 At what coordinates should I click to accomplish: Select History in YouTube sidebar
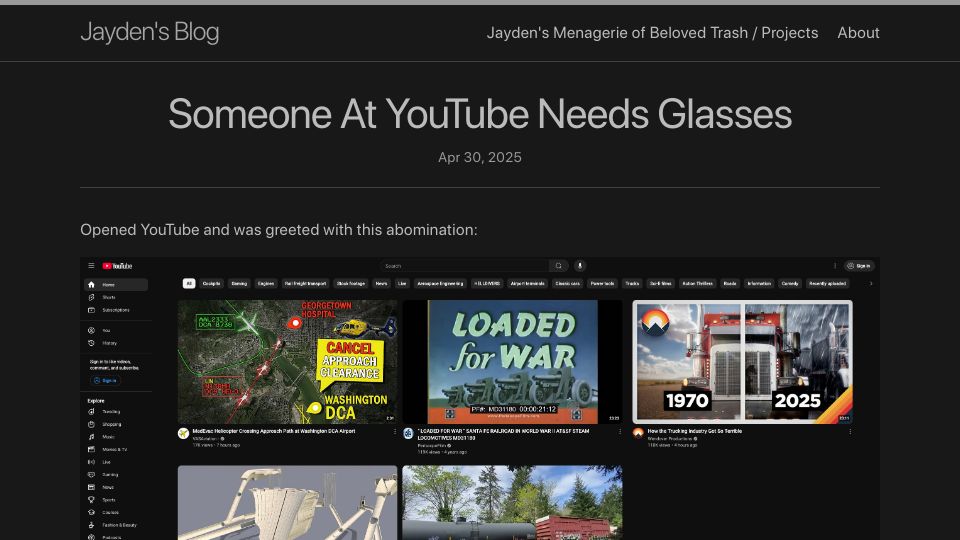pos(116,343)
